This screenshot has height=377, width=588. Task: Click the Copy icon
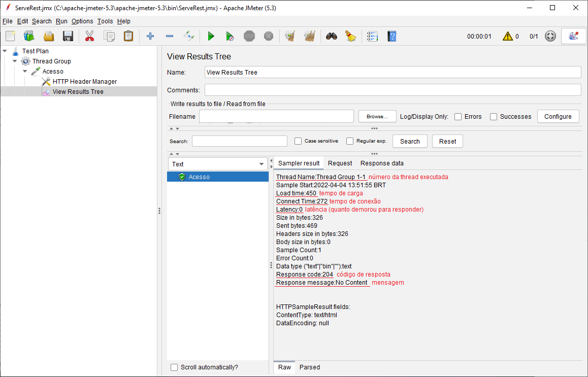coord(109,37)
